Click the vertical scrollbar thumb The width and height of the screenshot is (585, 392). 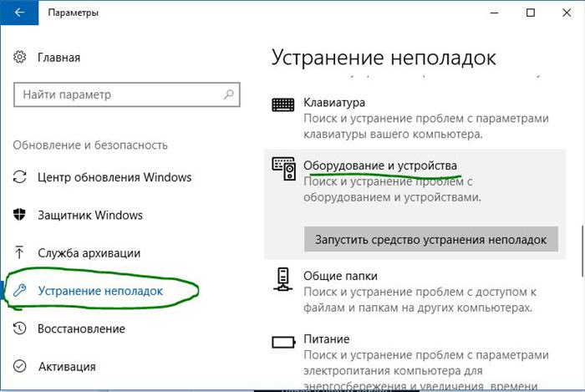point(582,251)
